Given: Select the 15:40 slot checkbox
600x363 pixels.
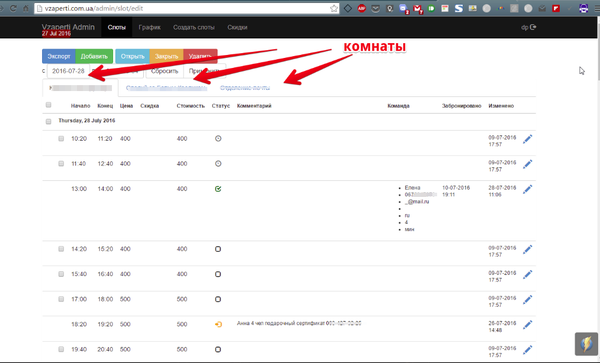Looking at the screenshot, I should pos(61,274).
